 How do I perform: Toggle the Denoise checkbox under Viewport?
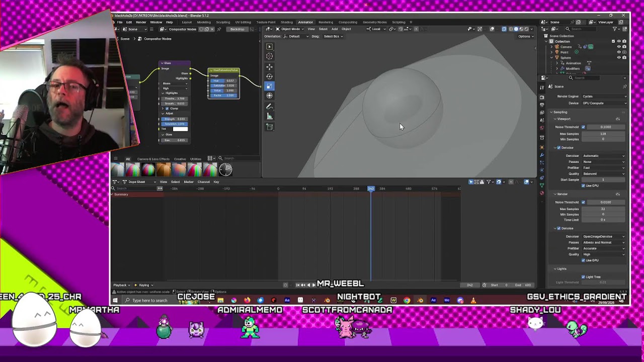(x=558, y=148)
